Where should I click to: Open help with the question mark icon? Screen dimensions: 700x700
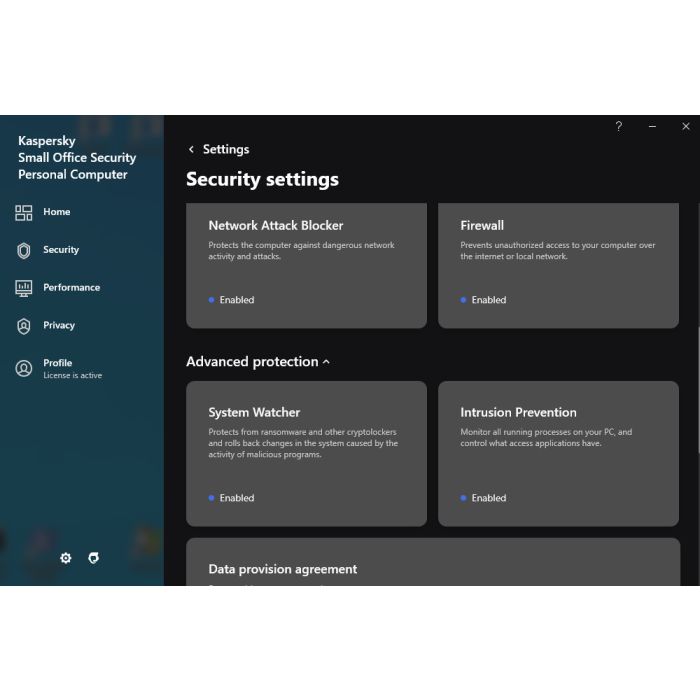tap(618, 127)
